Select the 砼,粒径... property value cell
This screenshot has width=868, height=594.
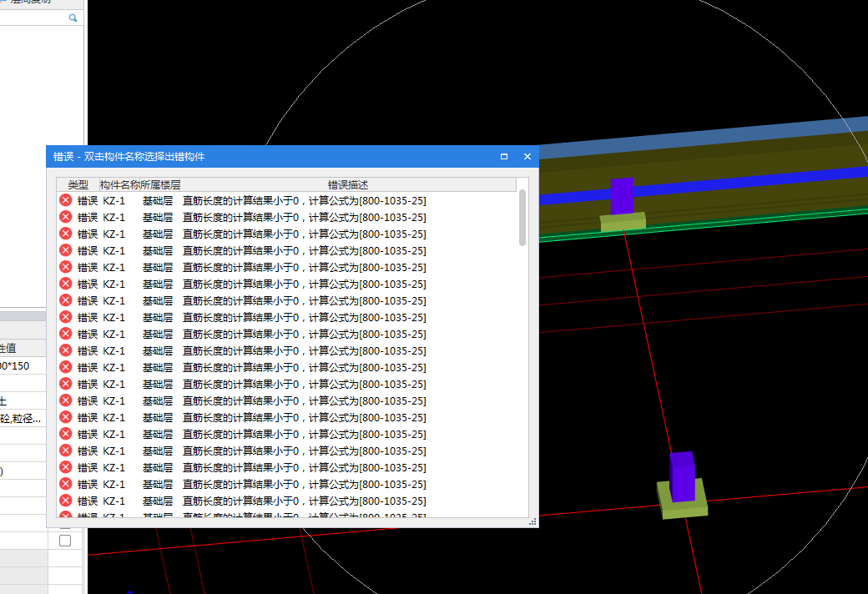tap(23, 419)
